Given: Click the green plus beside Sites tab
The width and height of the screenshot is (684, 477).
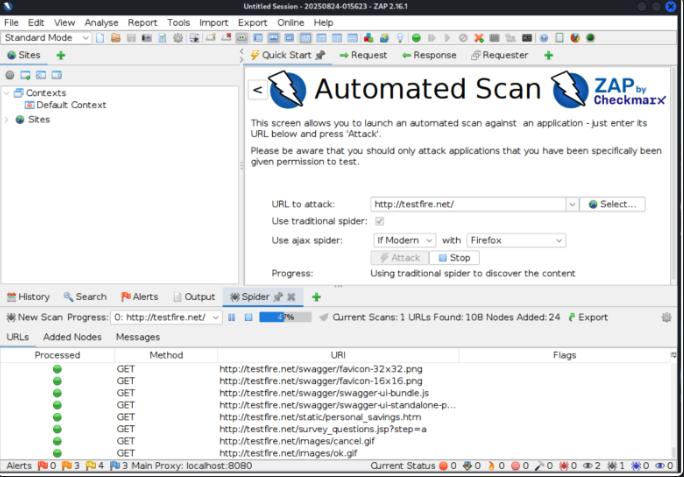Looking at the screenshot, I should tap(61, 55).
